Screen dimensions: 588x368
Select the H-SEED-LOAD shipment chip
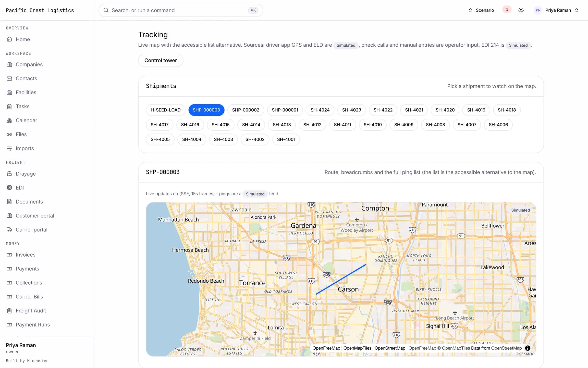(x=166, y=110)
